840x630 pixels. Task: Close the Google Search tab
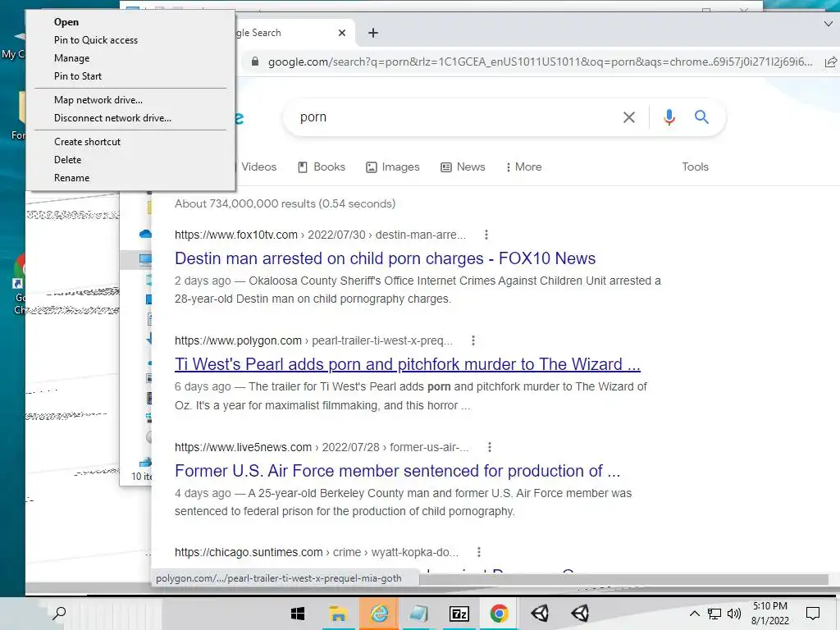click(x=342, y=33)
